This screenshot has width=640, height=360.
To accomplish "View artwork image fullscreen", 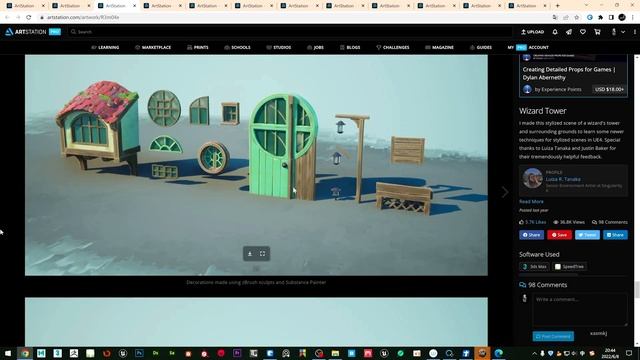I will (262, 253).
